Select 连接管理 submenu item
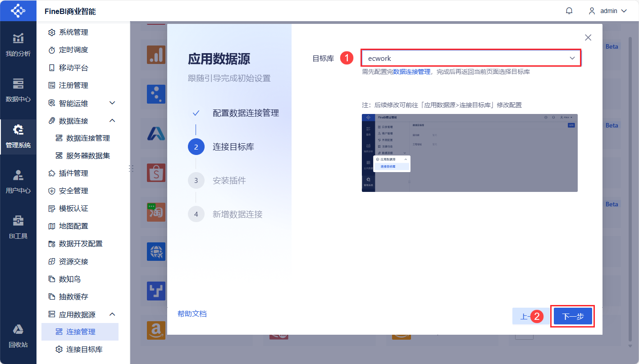The width and height of the screenshot is (639, 364). pos(80,332)
